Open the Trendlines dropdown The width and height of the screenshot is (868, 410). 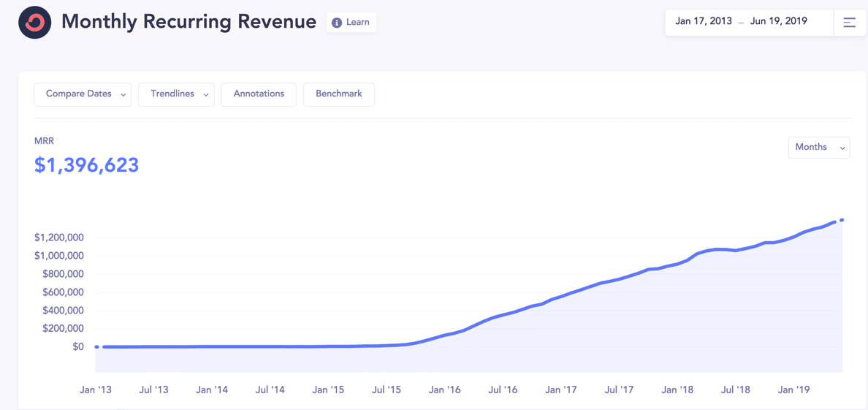point(176,94)
